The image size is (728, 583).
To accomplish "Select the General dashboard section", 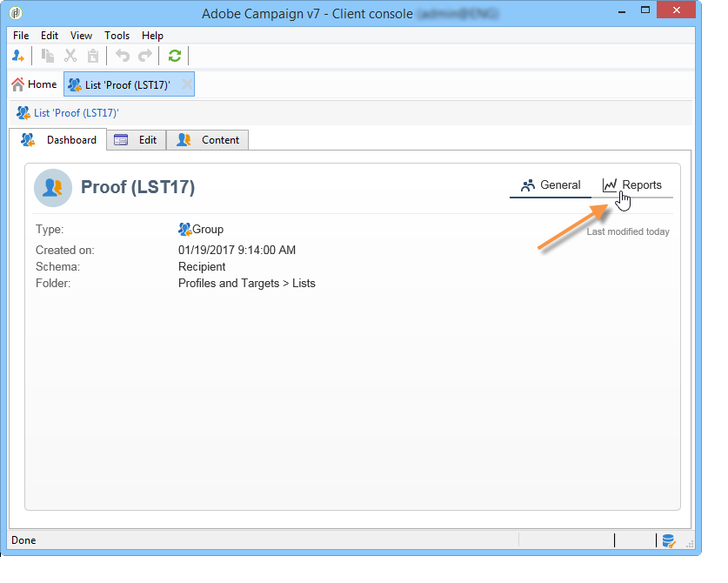I will 551,184.
